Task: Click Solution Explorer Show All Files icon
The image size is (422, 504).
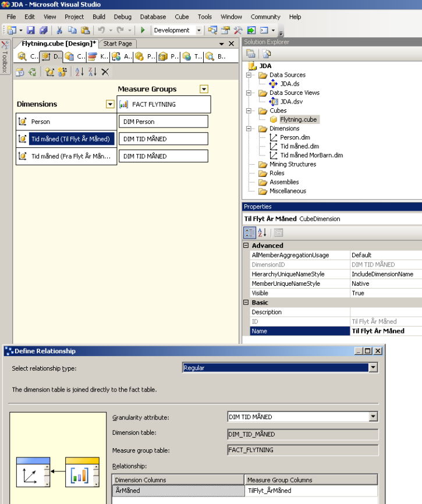Action: pyautogui.click(x=267, y=54)
